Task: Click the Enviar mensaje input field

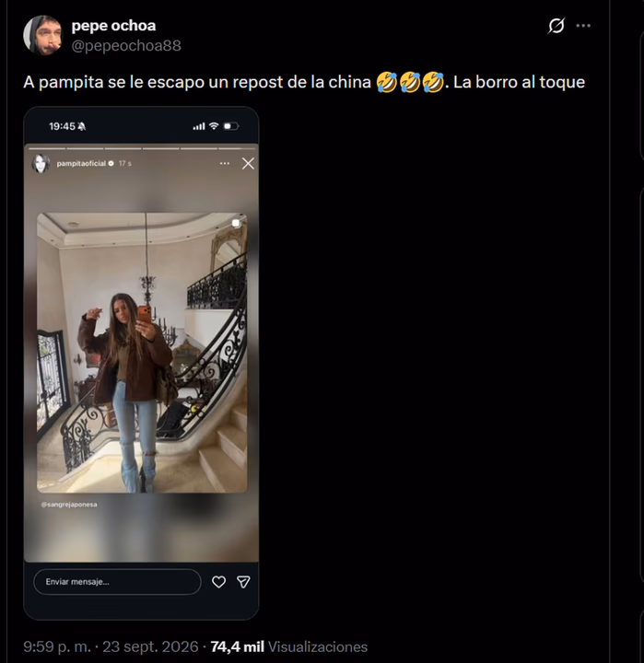Action: 117,582
